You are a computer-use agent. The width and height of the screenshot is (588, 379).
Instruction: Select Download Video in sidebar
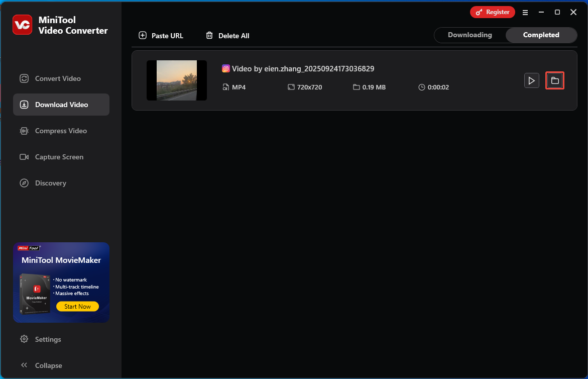61,105
